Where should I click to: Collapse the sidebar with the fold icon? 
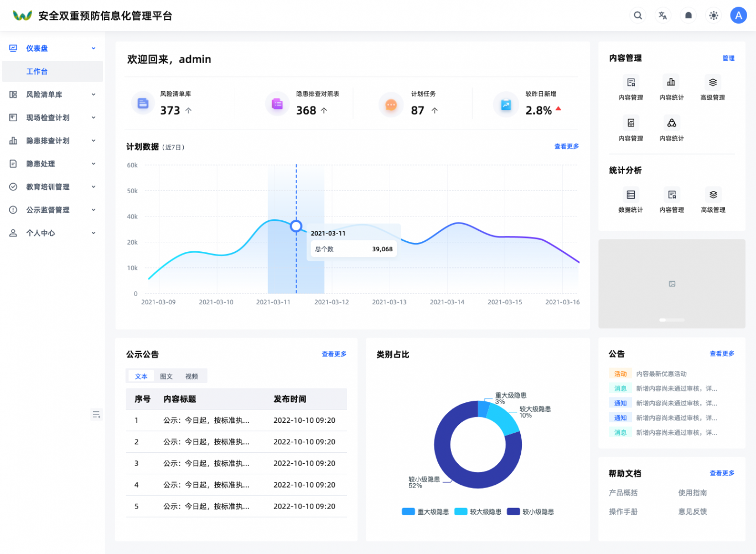click(96, 415)
